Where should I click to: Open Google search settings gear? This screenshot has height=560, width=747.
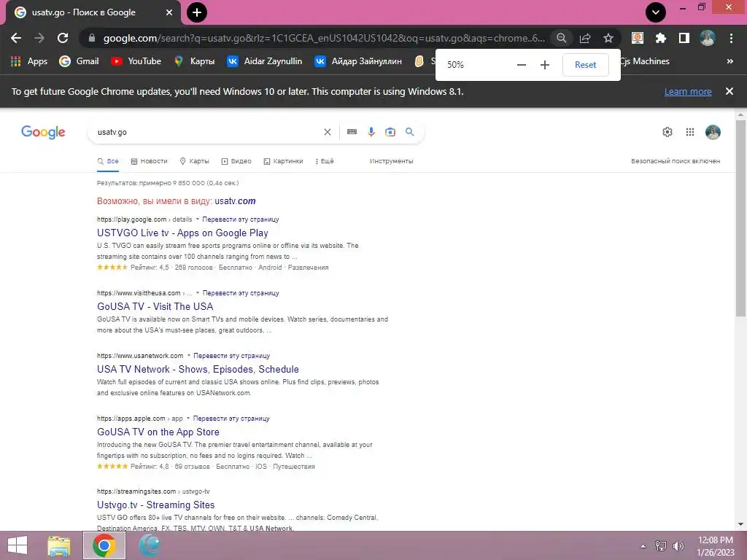coord(667,132)
